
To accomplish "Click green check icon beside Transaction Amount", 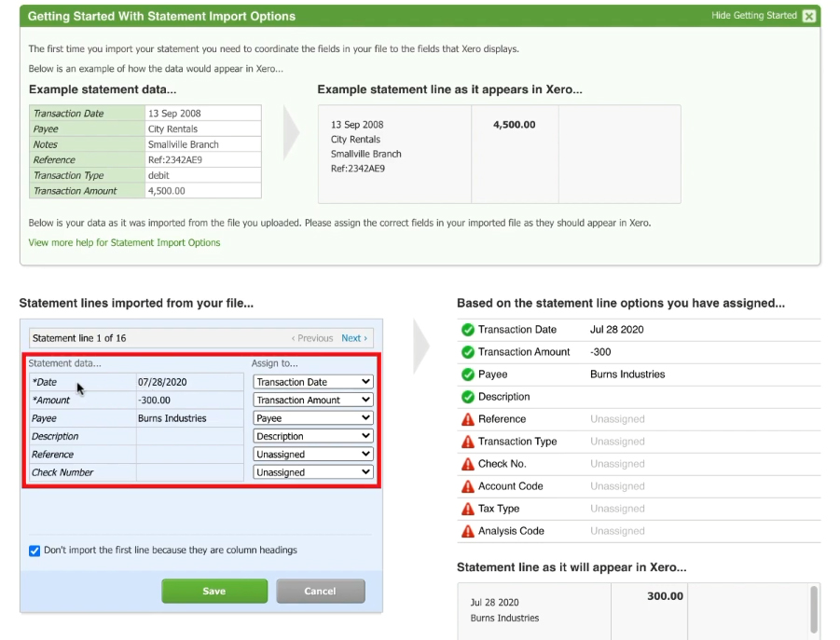I will [468, 352].
